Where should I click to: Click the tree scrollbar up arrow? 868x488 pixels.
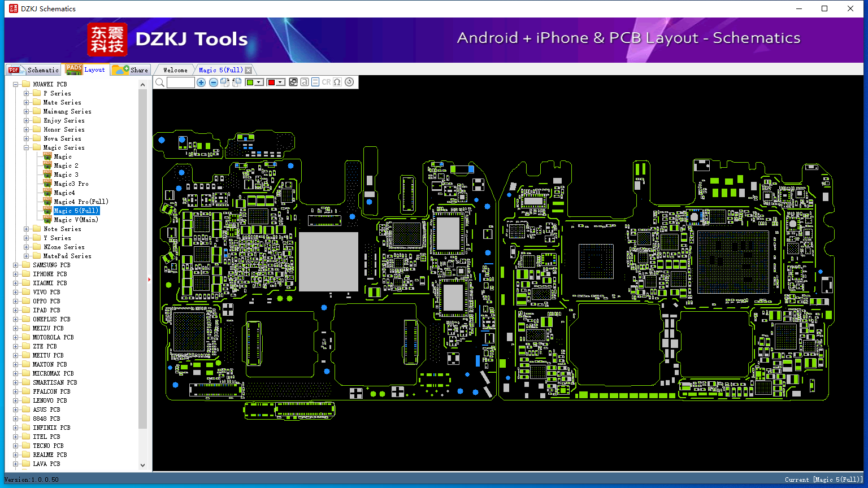[x=142, y=84]
